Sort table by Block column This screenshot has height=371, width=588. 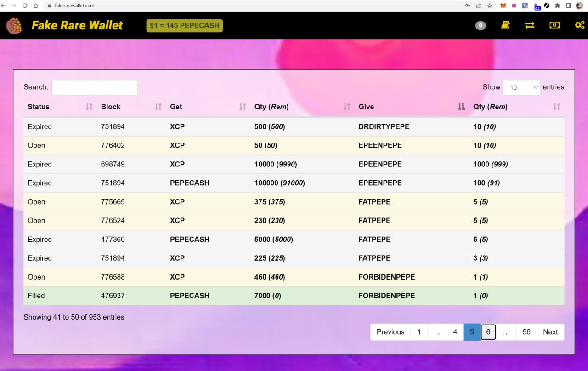[131, 107]
